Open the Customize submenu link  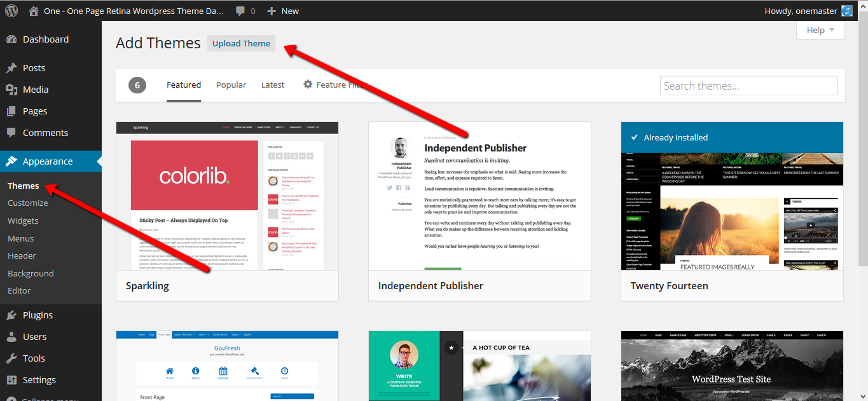coord(28,203)
